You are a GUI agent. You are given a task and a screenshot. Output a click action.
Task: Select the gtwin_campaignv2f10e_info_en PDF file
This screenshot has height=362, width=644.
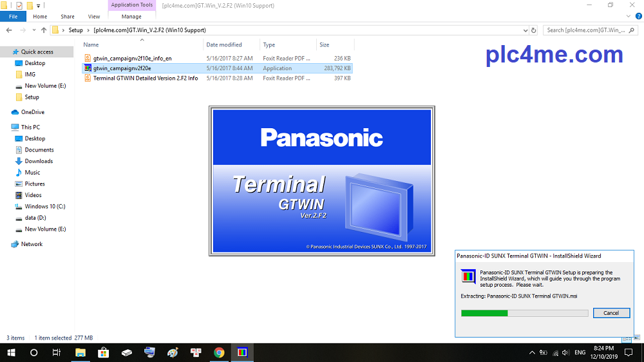pyautogui.click(x=132, y=59)
